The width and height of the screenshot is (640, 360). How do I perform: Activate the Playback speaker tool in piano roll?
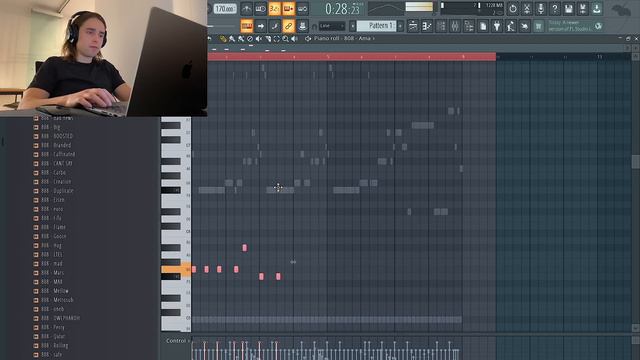(295, 39)
